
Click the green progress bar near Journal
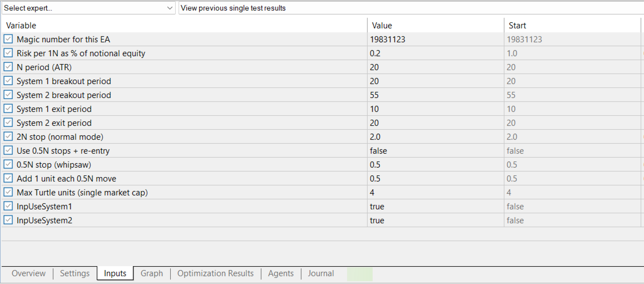[360, 273]
